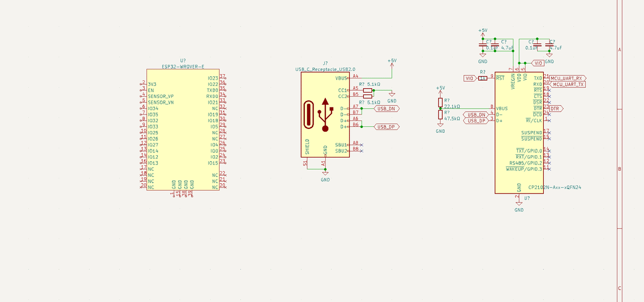This screenshot has height=302, width=644.
Task: Click the MCU_UART_RX global label
Action: 568,78
